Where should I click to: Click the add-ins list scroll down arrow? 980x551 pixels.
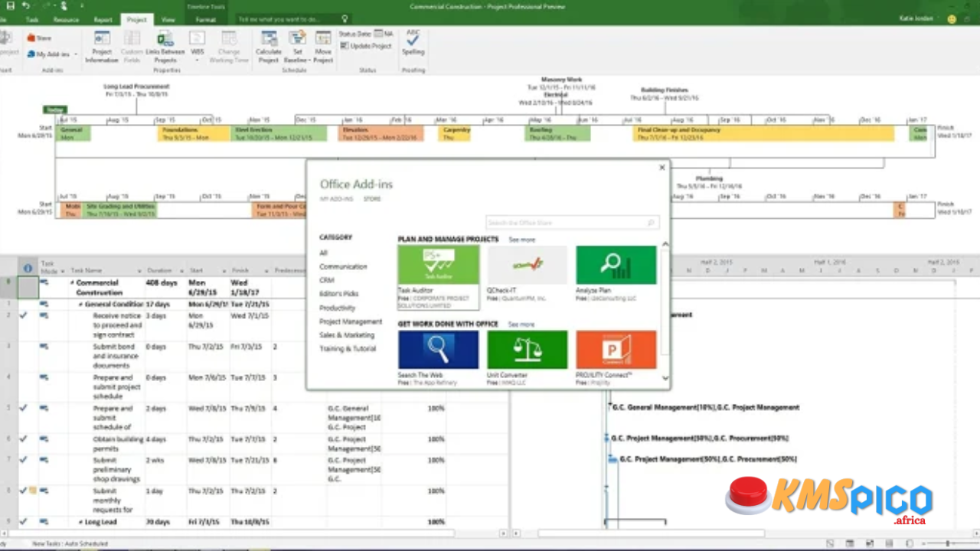tap(665, 378)
